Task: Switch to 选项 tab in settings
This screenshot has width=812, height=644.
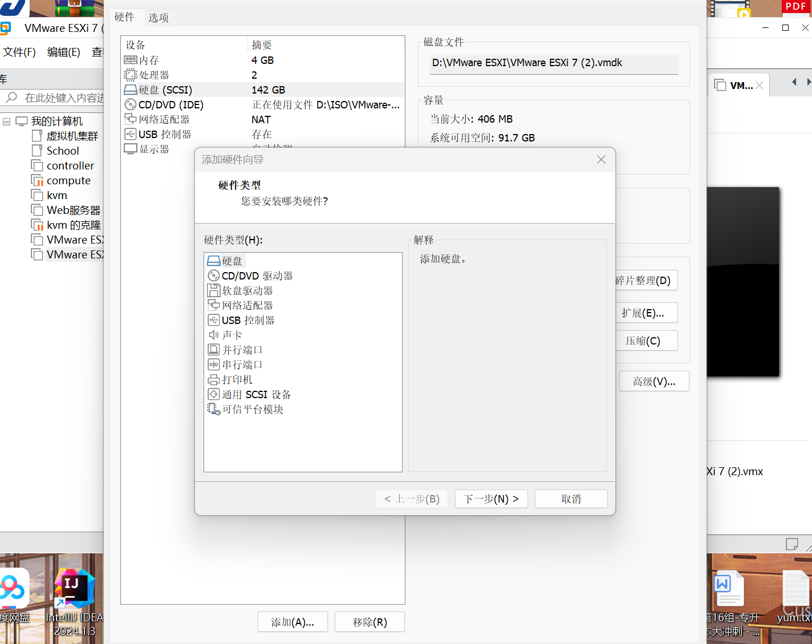Action: pyautogui.click(x=159, y=18)
